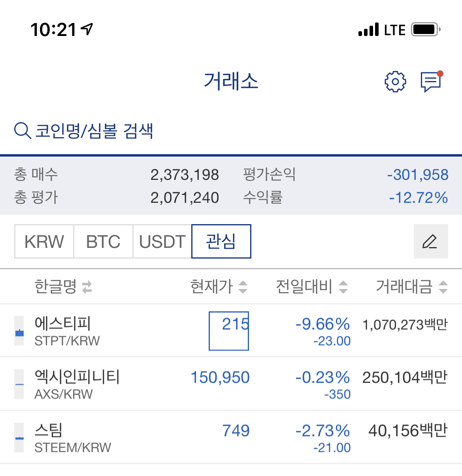
Task: Sort the list by 현재가 column
Action: [219, 287]
